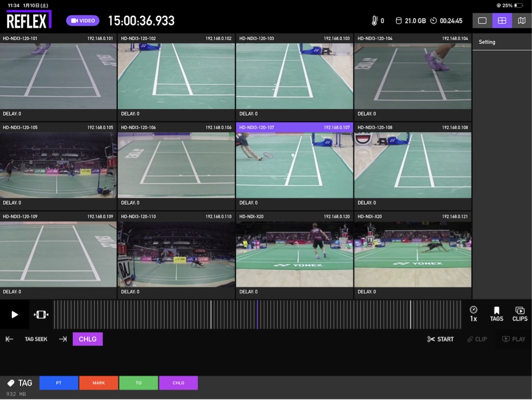532x400 pixels.
Task: Select the CHLG filter beside TAG SEEK
Action: point(87,339)
